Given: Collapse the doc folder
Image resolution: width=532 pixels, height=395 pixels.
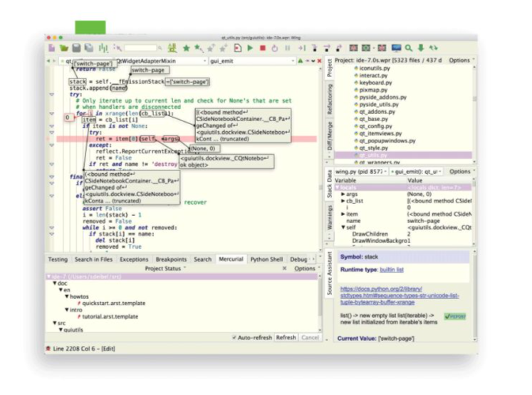Looking at the screenshot, I should [x=55, y=283].
